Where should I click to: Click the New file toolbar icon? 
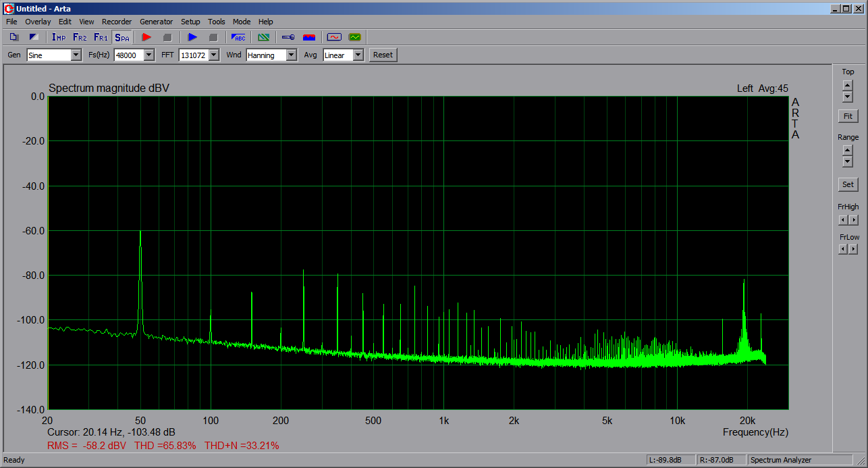tap(14, 37)
